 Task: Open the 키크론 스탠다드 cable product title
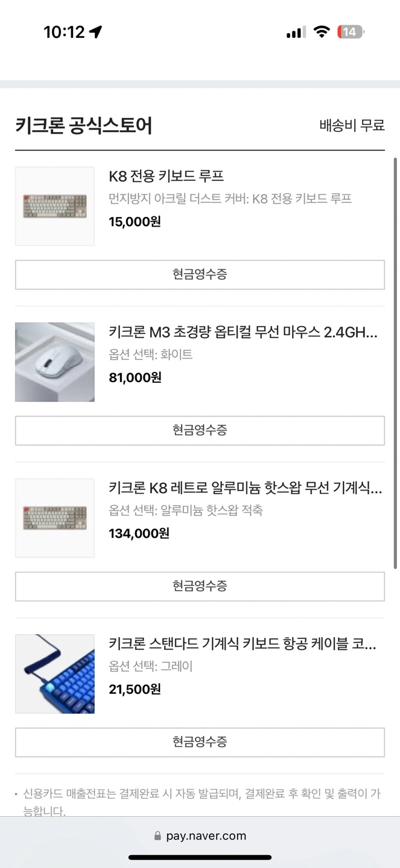tap(243, 644)
